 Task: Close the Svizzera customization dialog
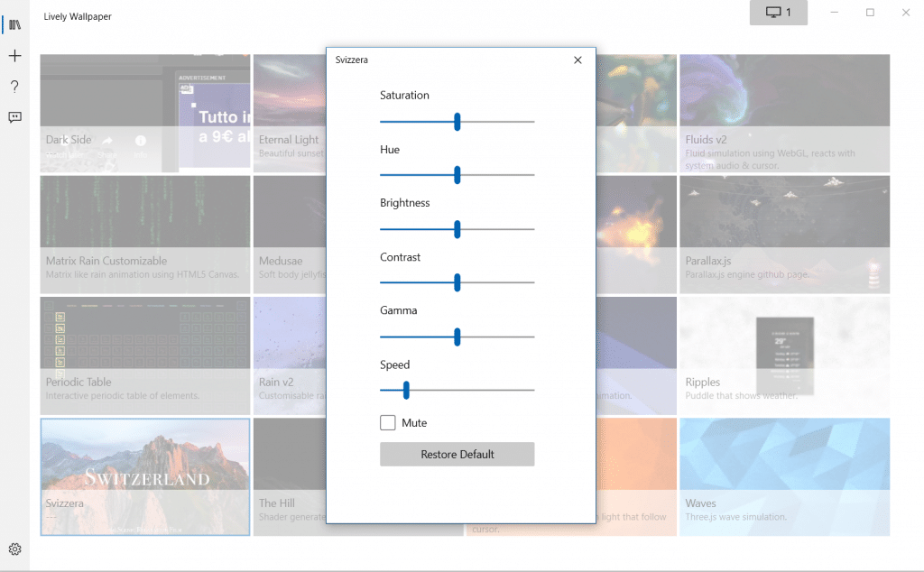point(577,60)
